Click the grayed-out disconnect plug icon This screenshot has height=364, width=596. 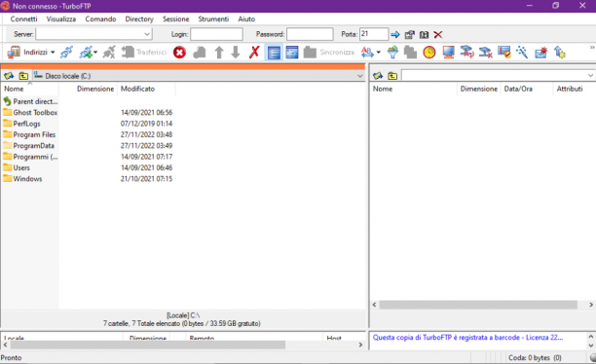click(109, 52)
